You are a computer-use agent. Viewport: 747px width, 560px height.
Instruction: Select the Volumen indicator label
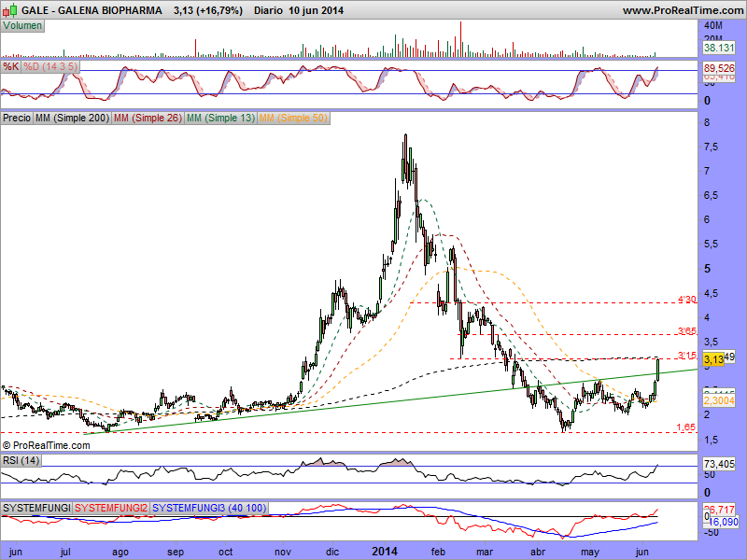click(x=22, y=26)
